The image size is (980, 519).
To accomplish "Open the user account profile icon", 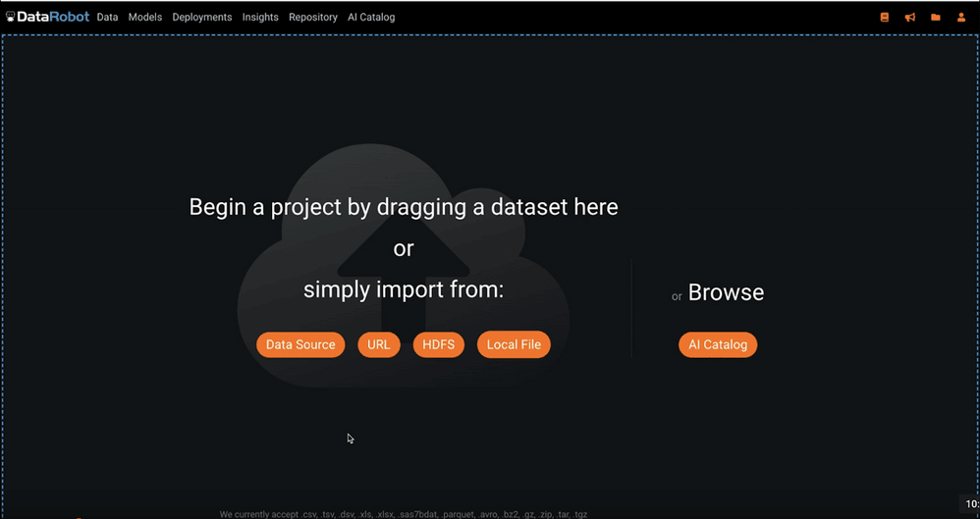I will (961, 18).
